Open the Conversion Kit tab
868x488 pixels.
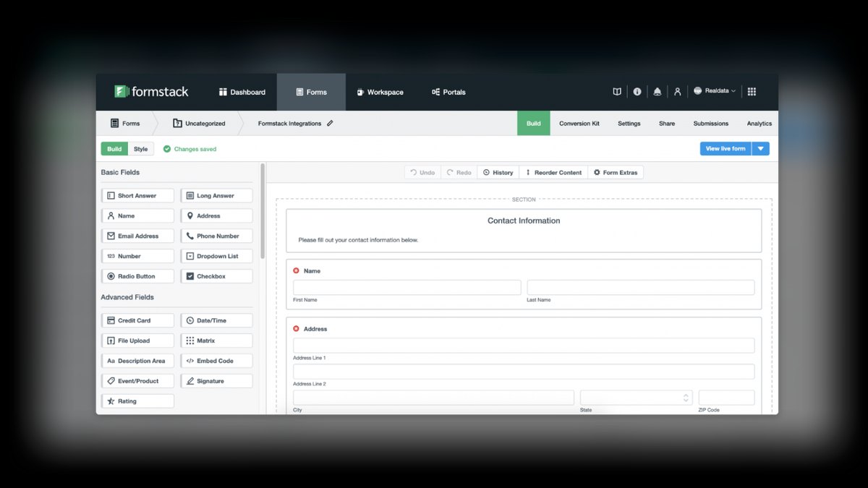(579, 124)
